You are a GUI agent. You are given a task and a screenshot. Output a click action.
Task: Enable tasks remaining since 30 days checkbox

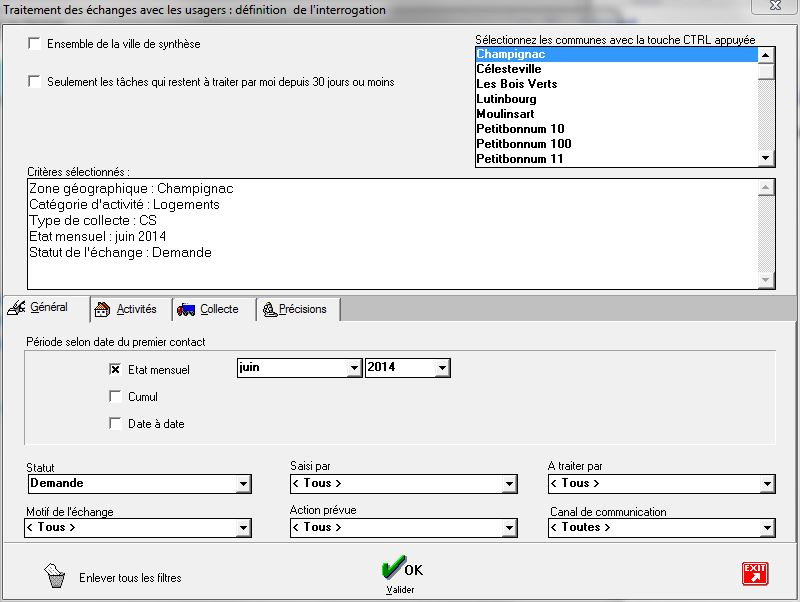click(35, 81)
